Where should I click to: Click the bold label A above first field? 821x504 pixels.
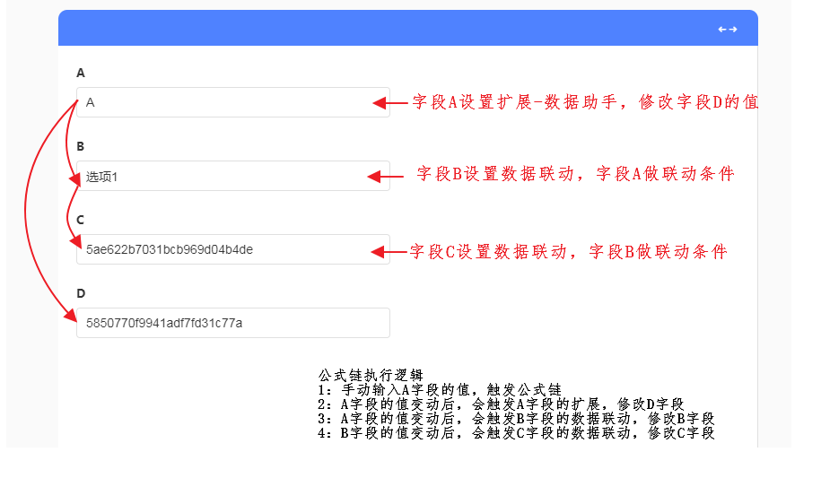(81, 73)
